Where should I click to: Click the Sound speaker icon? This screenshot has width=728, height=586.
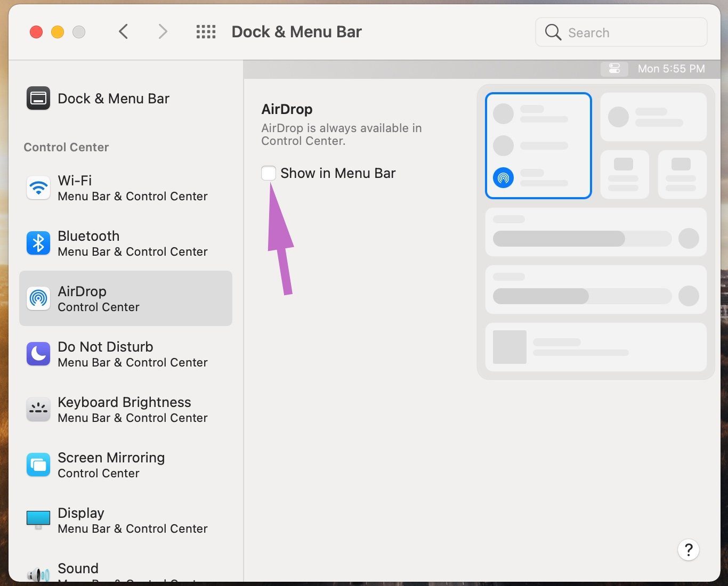38,574
